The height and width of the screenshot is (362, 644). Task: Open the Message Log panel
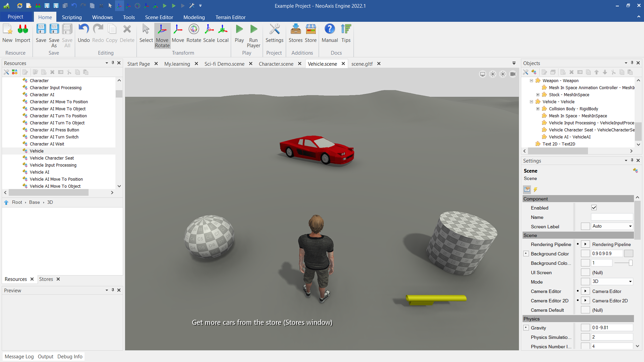tap(19, 357)
